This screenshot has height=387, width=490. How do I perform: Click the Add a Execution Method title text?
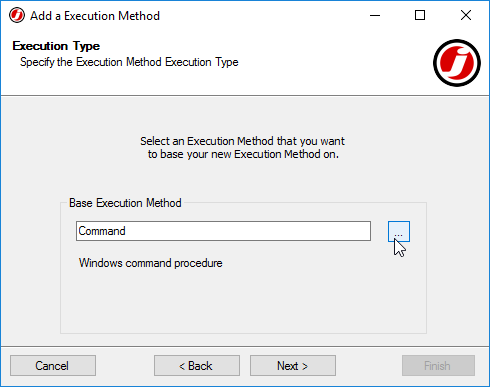pos(95,16)
